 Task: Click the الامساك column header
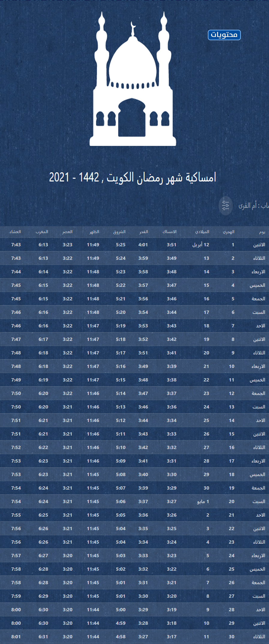click(x=169, y=232)
